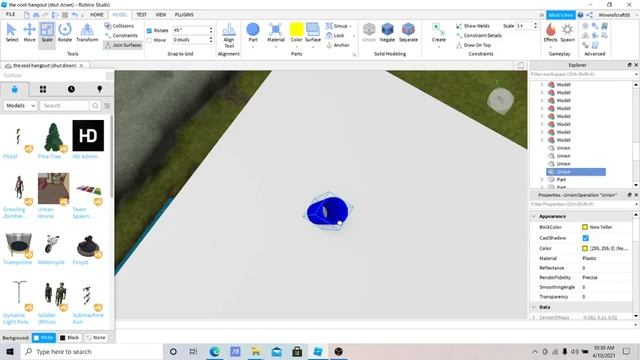The image size is (640, 360).
Task: Open the Surface tool
Action: (313, 33)
